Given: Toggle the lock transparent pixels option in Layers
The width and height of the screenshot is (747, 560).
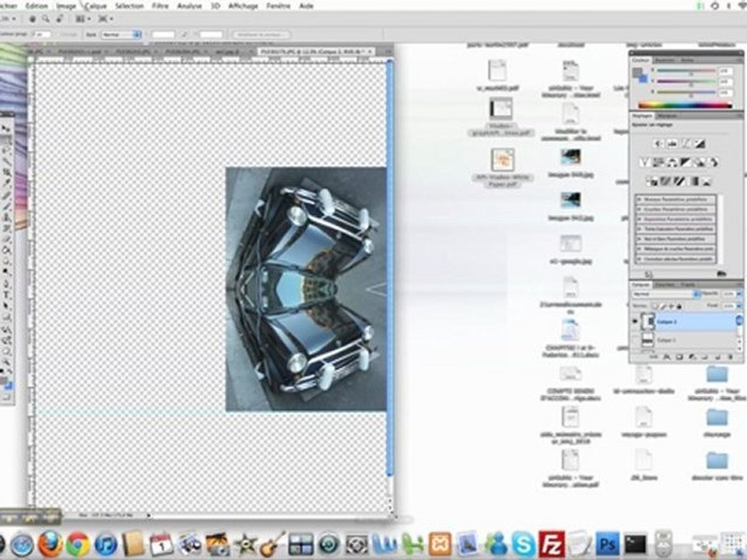Looking at the screenshot, I should 655,306.
